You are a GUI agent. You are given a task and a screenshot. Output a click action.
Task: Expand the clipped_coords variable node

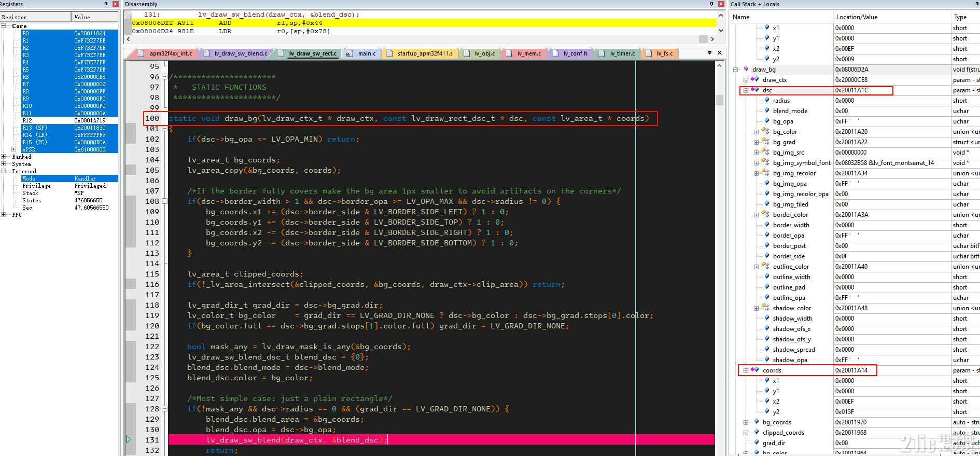pos(746,433)
